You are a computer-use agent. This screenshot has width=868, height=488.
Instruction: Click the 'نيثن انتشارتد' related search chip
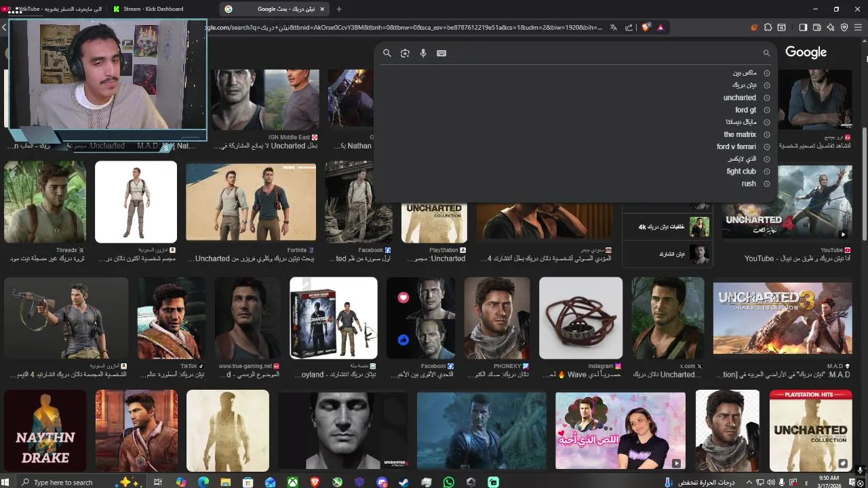667,254
